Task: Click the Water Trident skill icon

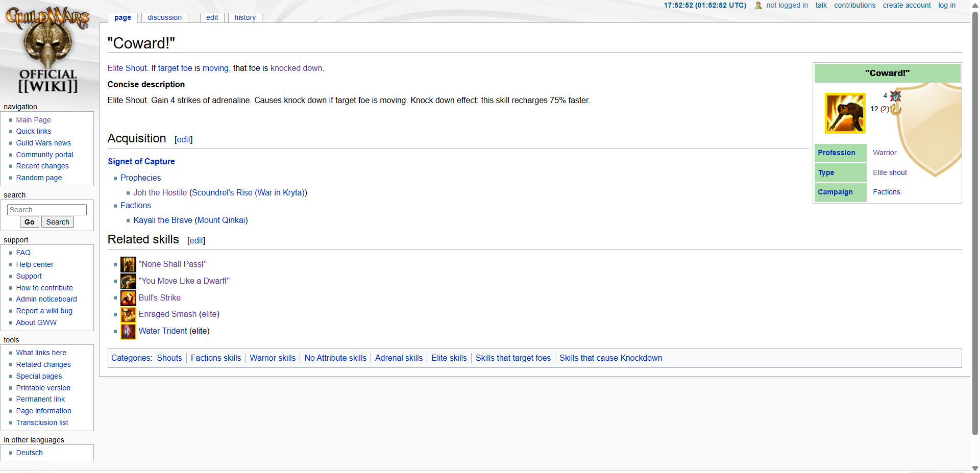Action: 128,331
